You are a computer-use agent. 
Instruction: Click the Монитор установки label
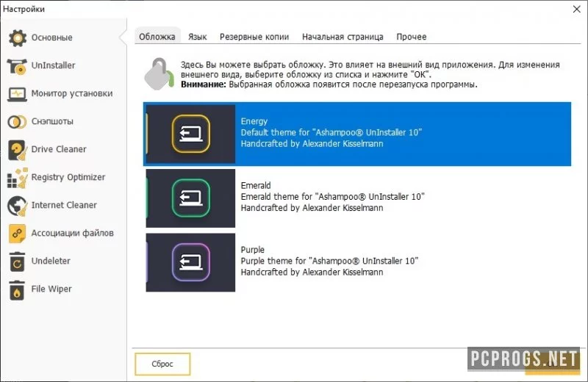point(72,93)
